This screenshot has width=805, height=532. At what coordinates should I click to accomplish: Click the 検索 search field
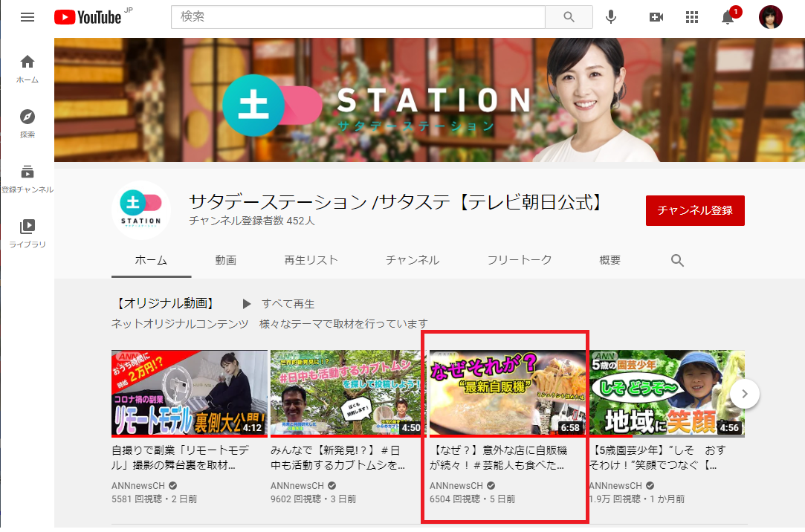(x=358, y=17)
